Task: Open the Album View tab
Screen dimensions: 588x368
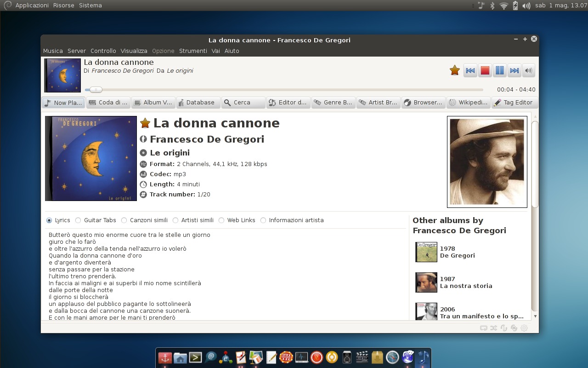Action: coord(153,103)
